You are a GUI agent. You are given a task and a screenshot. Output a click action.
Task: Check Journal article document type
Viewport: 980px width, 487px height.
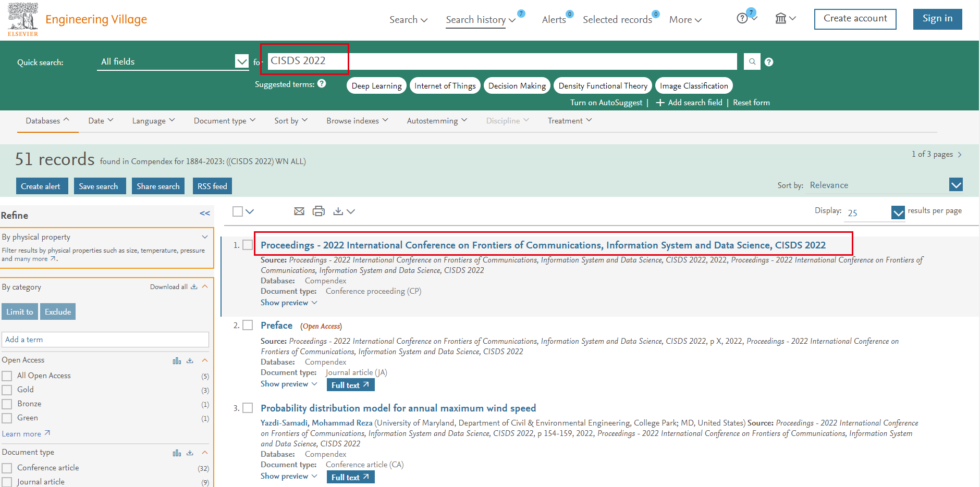(7, 482)
